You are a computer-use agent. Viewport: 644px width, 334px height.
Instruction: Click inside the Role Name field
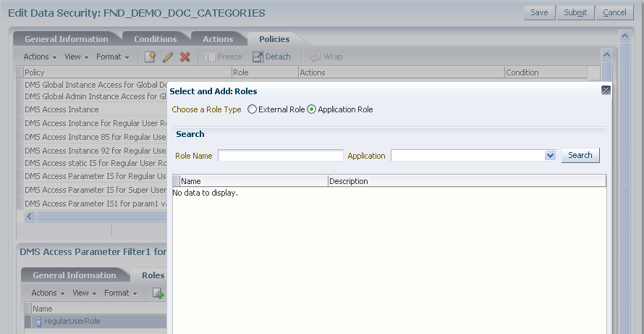[281, 156]
